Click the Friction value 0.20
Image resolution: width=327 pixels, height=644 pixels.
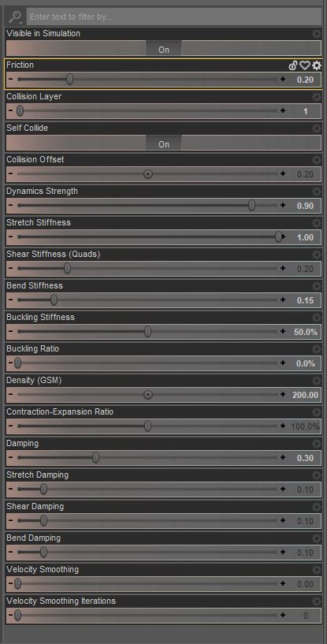(x=305, y=80)
